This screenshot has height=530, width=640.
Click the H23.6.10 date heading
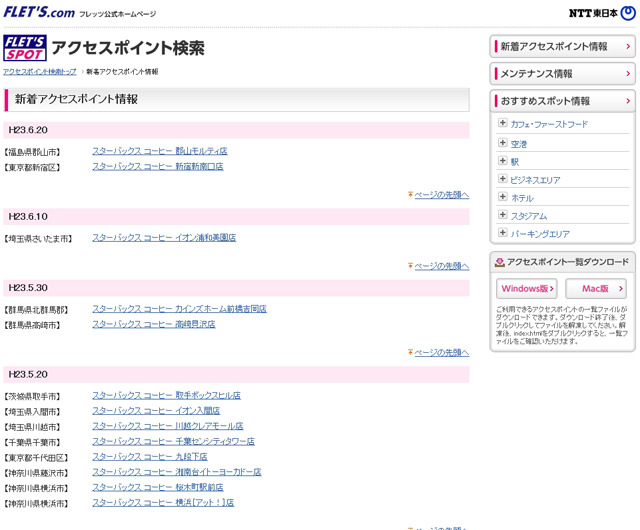point(28,217)
